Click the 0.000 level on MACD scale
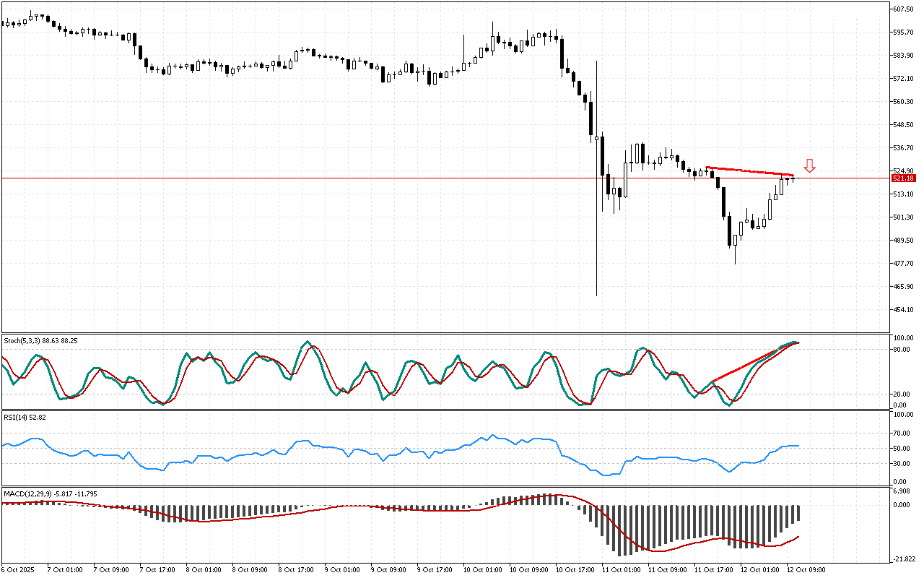Viewport: 924px width, 578px height. tap(902, 505)
